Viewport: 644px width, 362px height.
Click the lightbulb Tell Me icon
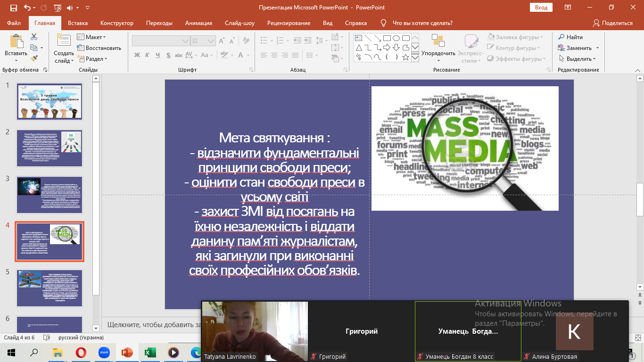383,23
